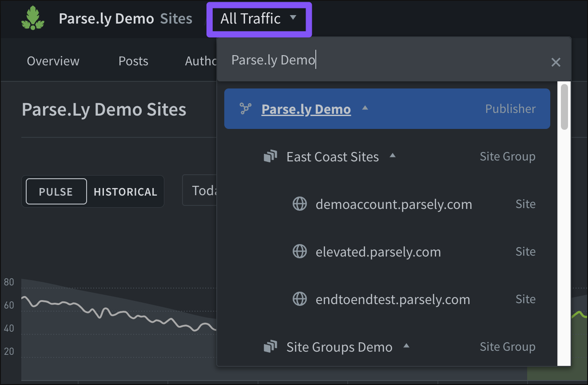Collapse the Site Groups Demo group
Viewport: 588px width, 385px height.
pos(406,346)
